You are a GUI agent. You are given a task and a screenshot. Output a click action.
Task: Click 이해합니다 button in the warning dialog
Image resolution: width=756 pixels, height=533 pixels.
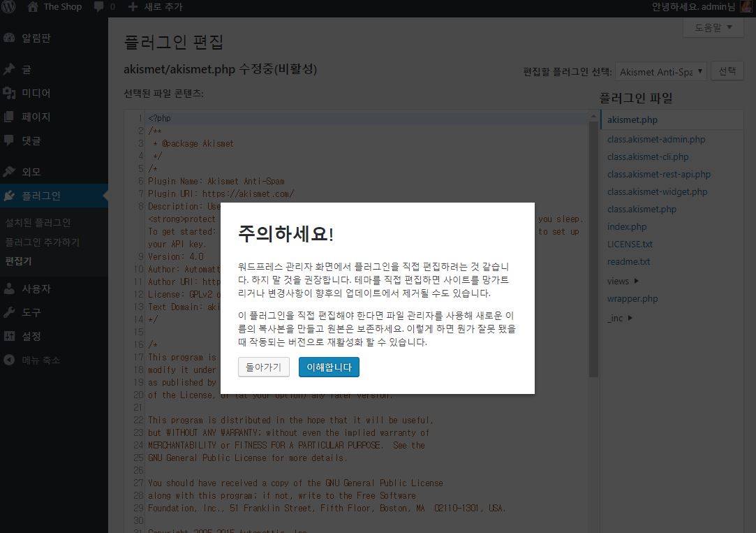click(329, 367)
